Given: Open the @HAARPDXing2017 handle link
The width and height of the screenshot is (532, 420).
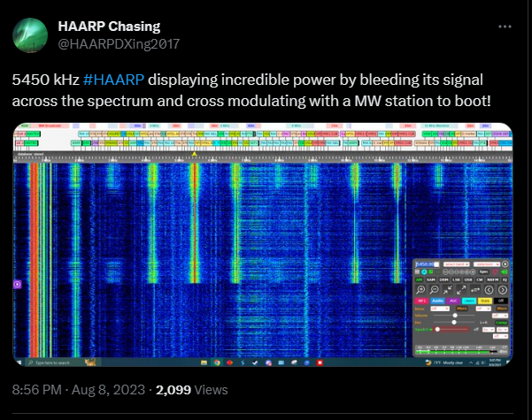Looking at the screenshot, I should coord(119,44).
